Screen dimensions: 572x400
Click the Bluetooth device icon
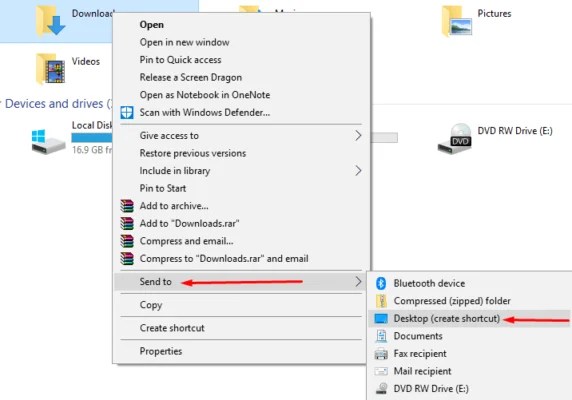pyautogui.click(x=381, y=283)
